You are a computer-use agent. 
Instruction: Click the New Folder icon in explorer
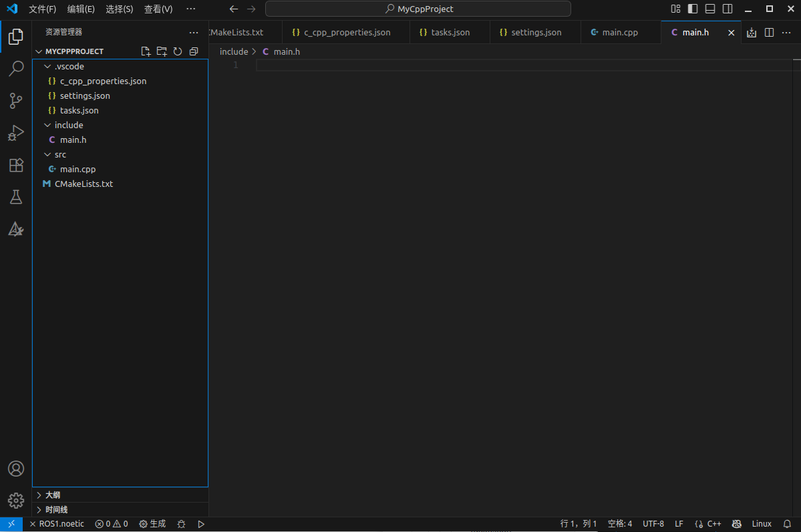pyautogui.click(x=162, y=51)
